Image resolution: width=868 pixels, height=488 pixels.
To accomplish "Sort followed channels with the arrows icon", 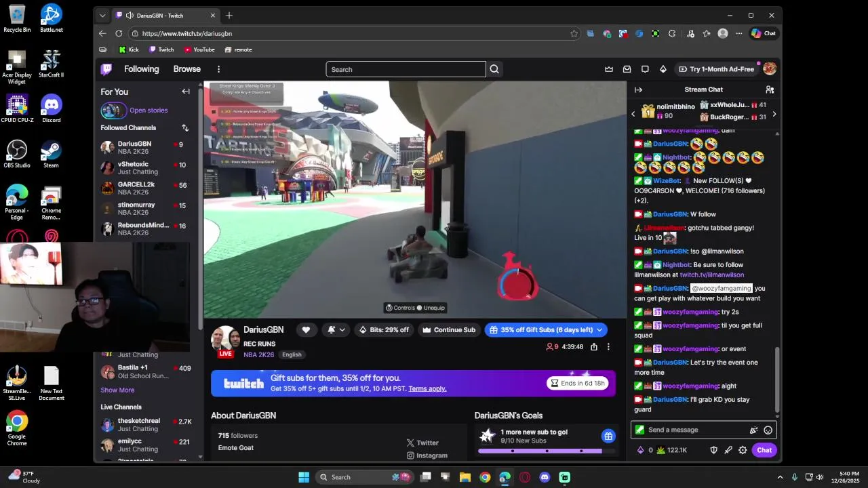I will click(185, 127).
